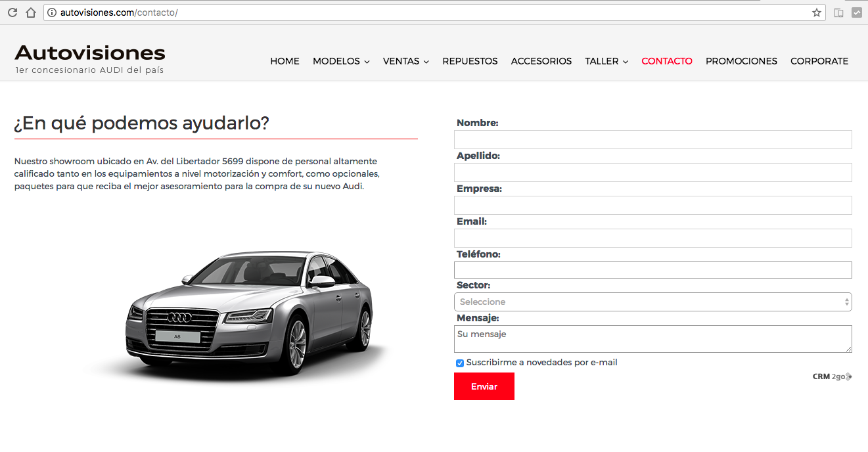Screen dimensions: 868x452
Task: Reload the page with the refresh icon
Action: click(x=12, y=12)
